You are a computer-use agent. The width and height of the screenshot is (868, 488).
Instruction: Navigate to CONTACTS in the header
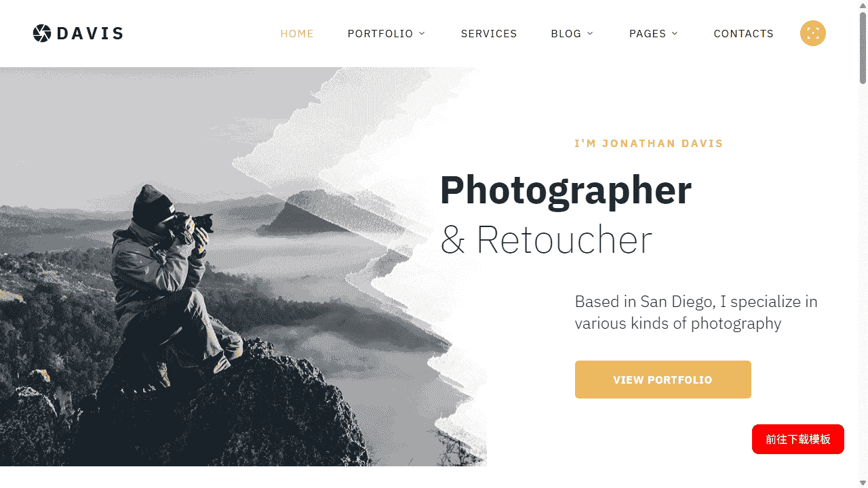(744, 33)
